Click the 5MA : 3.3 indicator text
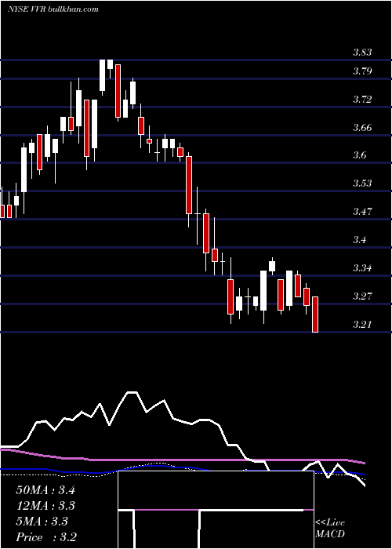The width and height of the screenshot is (392, 549). click(x=42, y=522)
